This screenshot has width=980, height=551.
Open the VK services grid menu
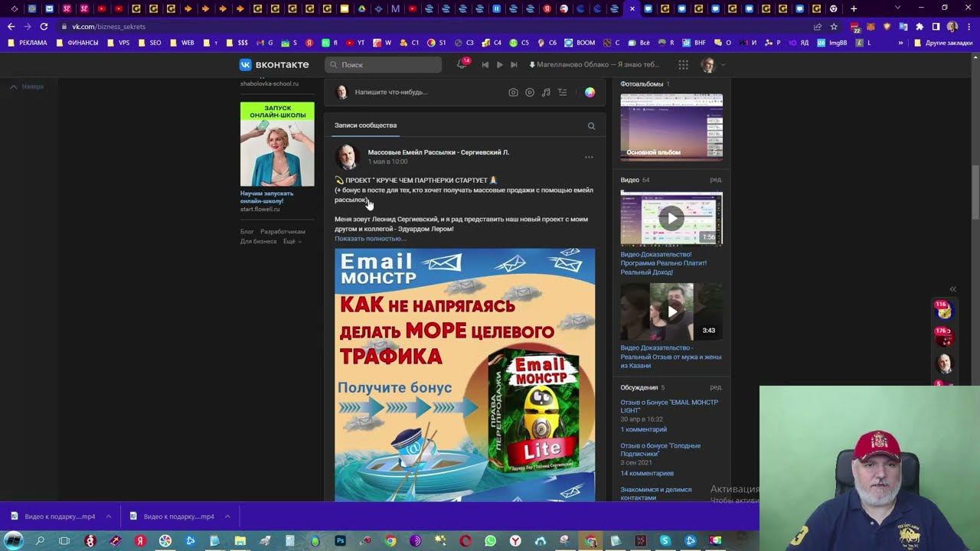pos(683,65)
